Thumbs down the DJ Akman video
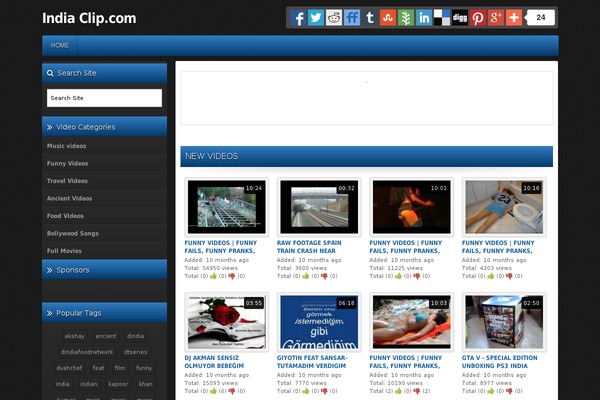Image resolution: width=600 pixels, height=400 pixels. (x=232, y=391)
